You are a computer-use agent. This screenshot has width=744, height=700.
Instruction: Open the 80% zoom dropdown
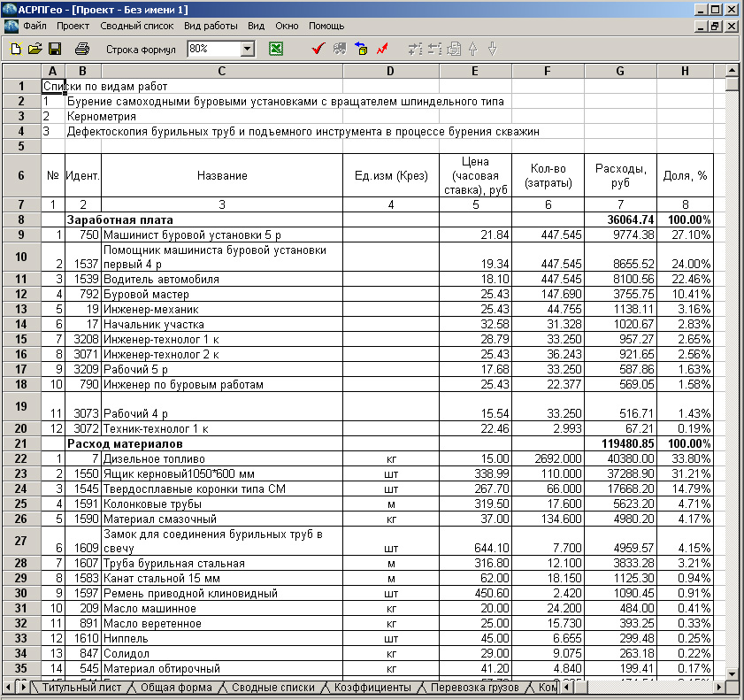(x=247, y=49)
